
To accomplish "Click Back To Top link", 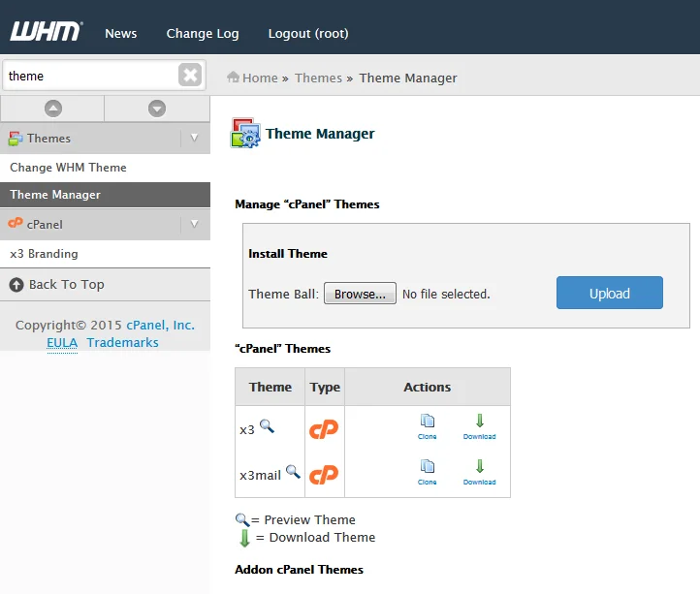I will (67, 285).
